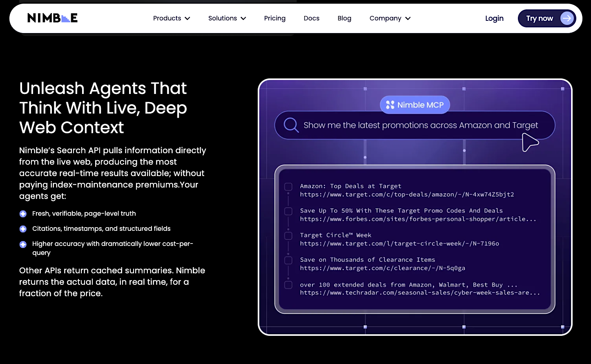Open the Company dropdown menu
591x364 pixels.
[x=390, y=18]
